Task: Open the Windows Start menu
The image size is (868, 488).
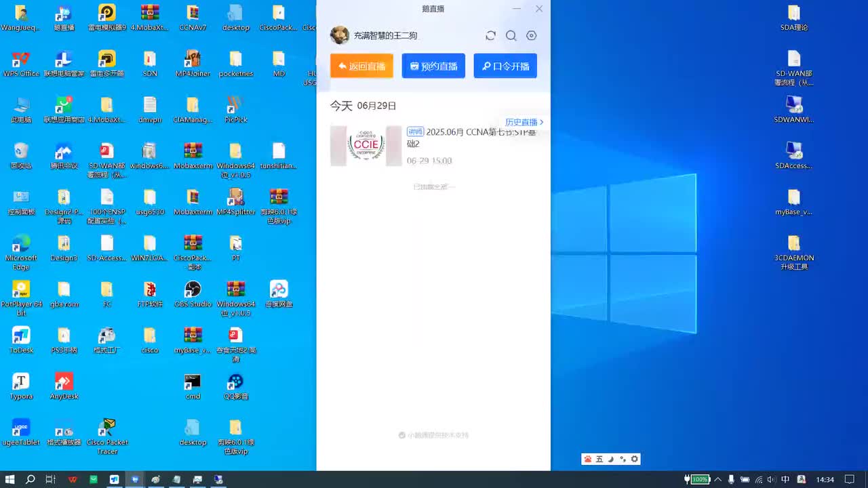Action: point(9,479)
